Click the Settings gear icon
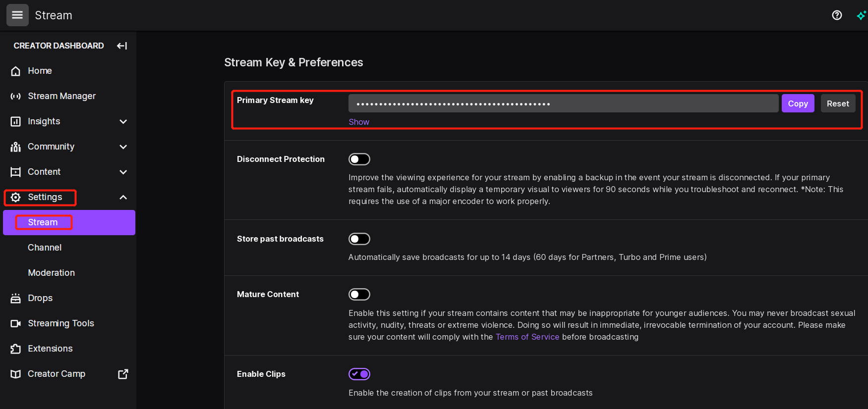868x409 pixels. (16, 197)
